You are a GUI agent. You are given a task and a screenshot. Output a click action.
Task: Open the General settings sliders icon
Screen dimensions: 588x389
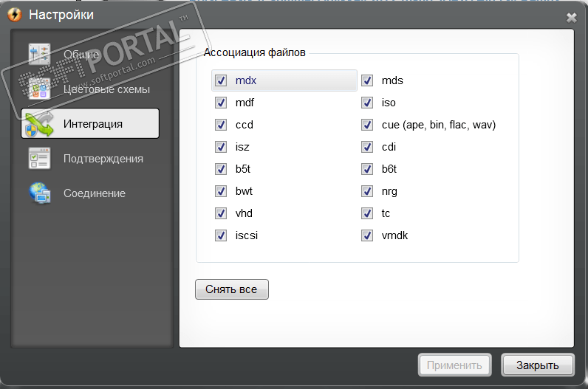(x=38, y=55)
